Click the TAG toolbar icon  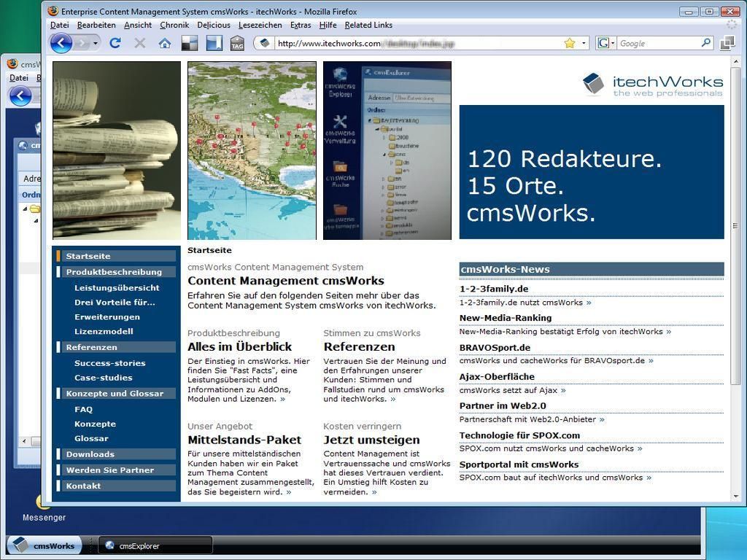pyautogui.click(x=237, y=43)
